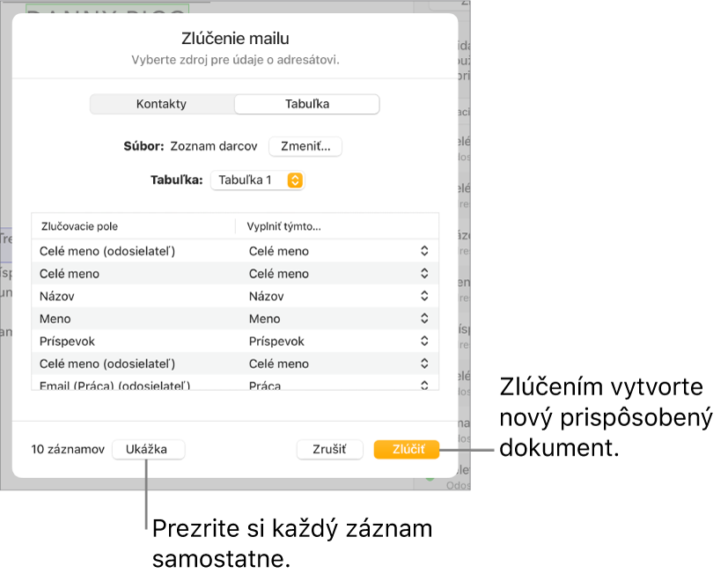
Task: Open popup for the Meno row
Action: pos(424,319)
